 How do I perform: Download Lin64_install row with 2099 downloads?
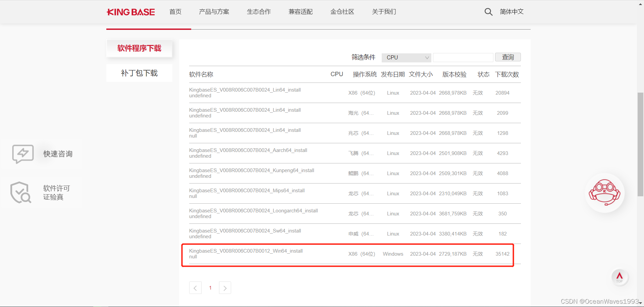[245, 110]
